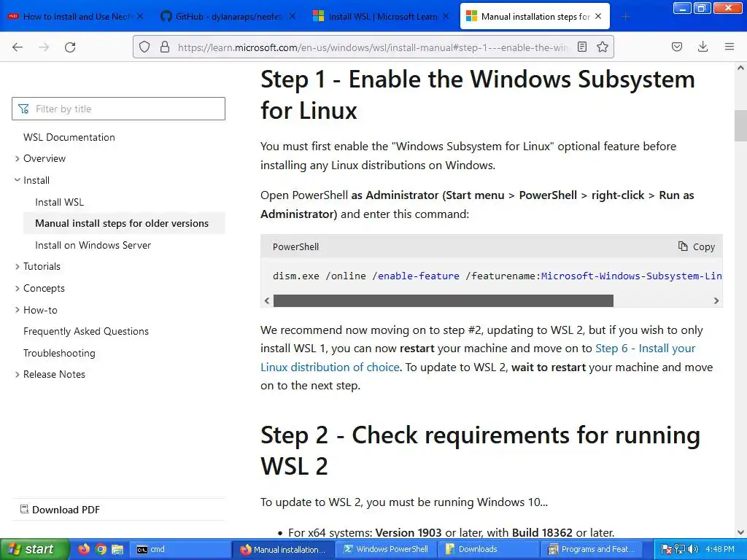Bookmark this page with star icon

602,47
